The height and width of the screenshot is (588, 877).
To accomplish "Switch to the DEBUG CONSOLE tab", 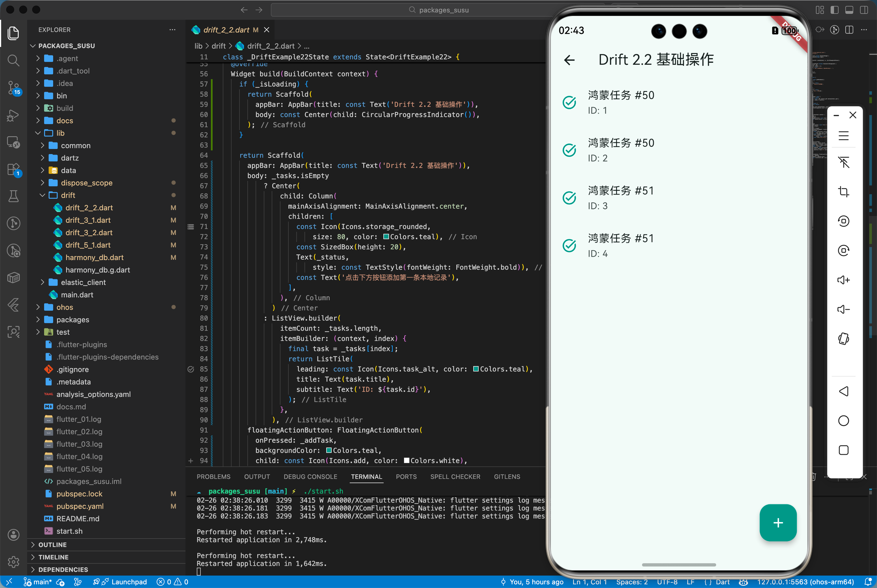I will [310, 477].
